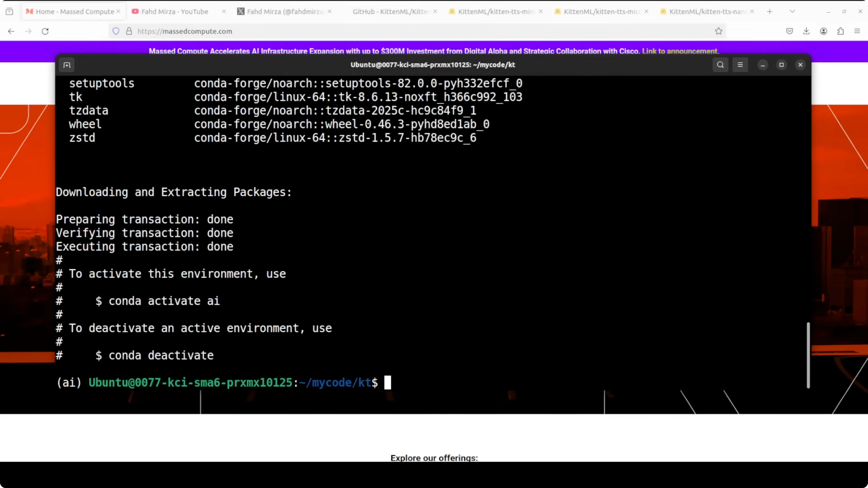Close the Home - Massed Compute tab

[119, 12]
